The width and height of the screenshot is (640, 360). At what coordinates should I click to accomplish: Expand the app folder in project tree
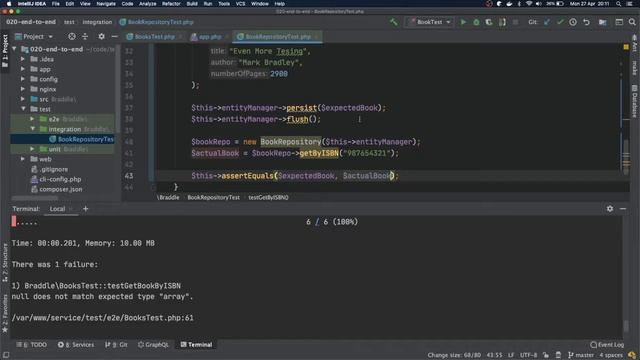pos(23,69)
